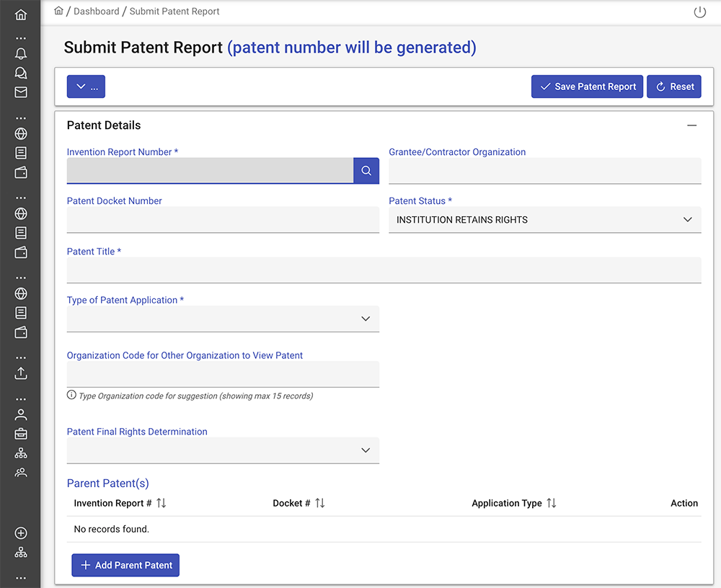Search invention report number with magnifier button
The height and width of the screenshot is (588, 721).
pos(366,171)
